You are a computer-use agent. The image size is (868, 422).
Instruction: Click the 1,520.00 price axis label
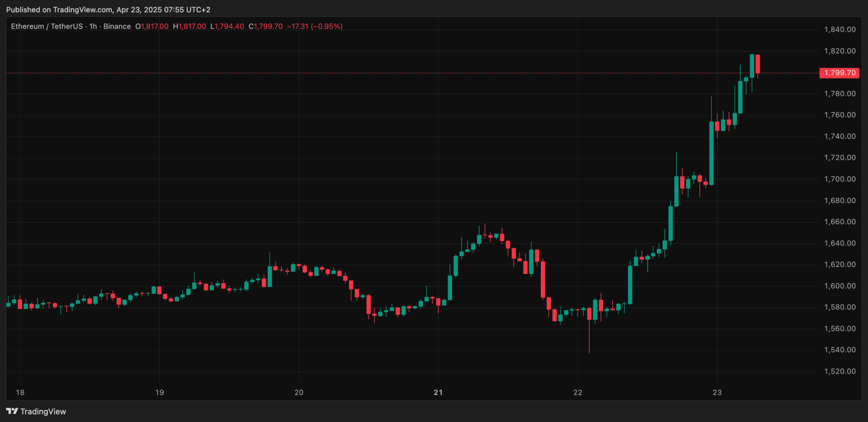840,371
